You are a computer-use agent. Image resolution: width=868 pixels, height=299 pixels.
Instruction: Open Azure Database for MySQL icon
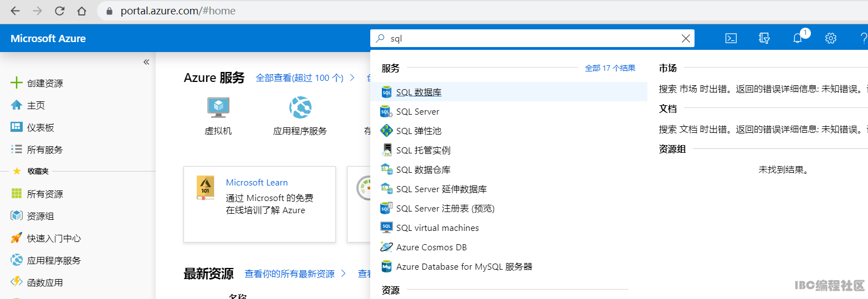pyautogui.click(x=386, y=266)
